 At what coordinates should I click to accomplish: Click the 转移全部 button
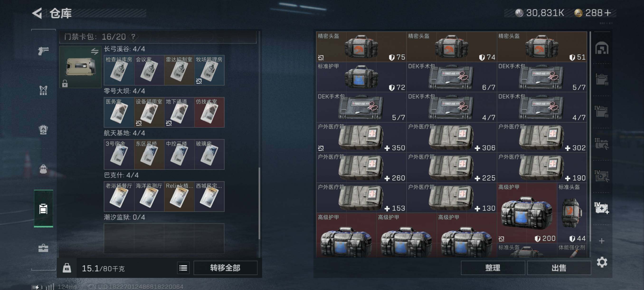(225, 268)
